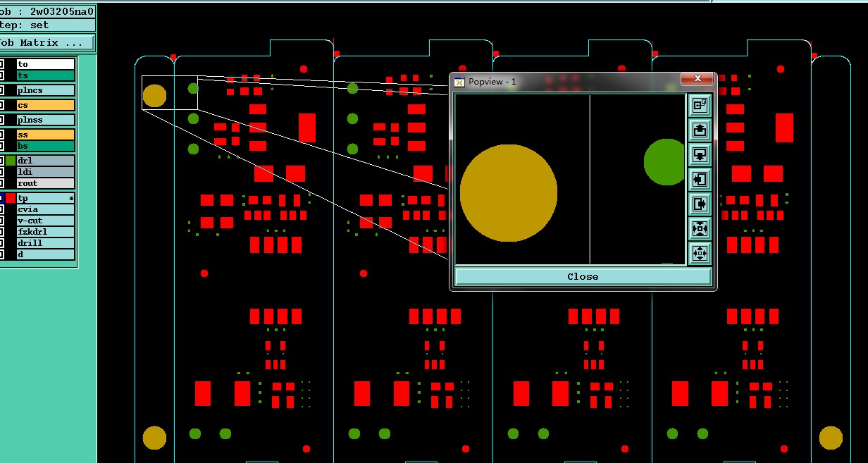The width and height of the screenshot is (868, 463).
Task: Select the 'rout' layer row
Action: 45,183
